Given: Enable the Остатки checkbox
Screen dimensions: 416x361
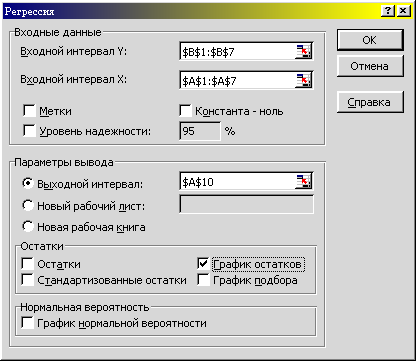Looking at the screenshot, I should pos(27,264).
